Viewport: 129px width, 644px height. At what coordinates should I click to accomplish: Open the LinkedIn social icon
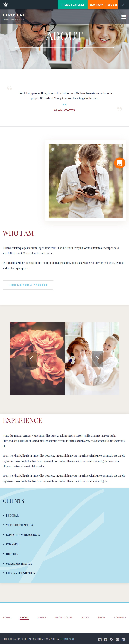(x=123, y=639)
